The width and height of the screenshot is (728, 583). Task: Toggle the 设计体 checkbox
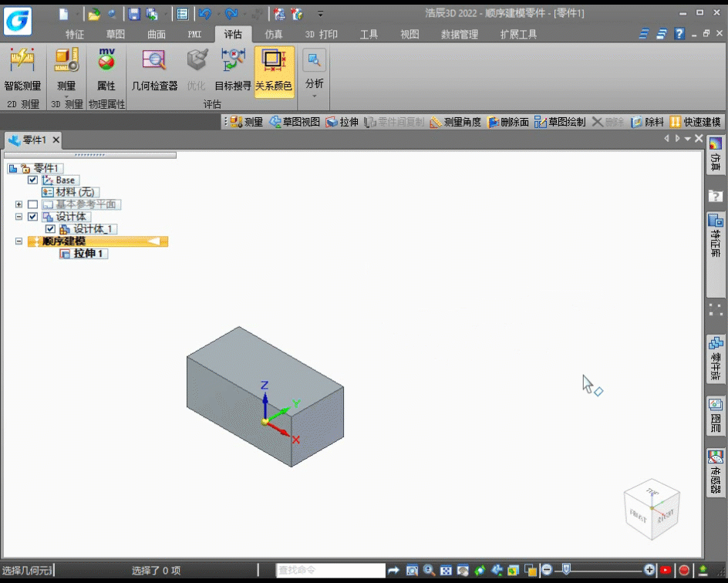[32, 216]
